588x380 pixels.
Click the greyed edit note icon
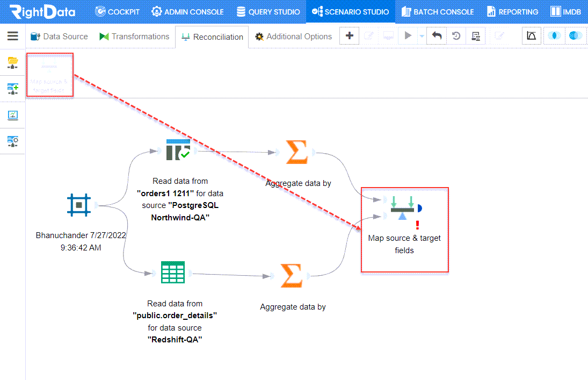499,35
